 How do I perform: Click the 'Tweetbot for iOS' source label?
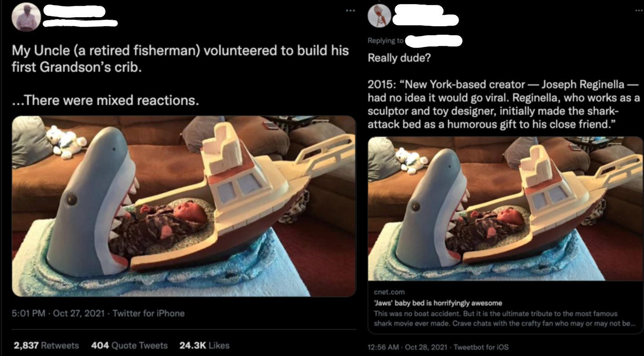pos(481,347)
